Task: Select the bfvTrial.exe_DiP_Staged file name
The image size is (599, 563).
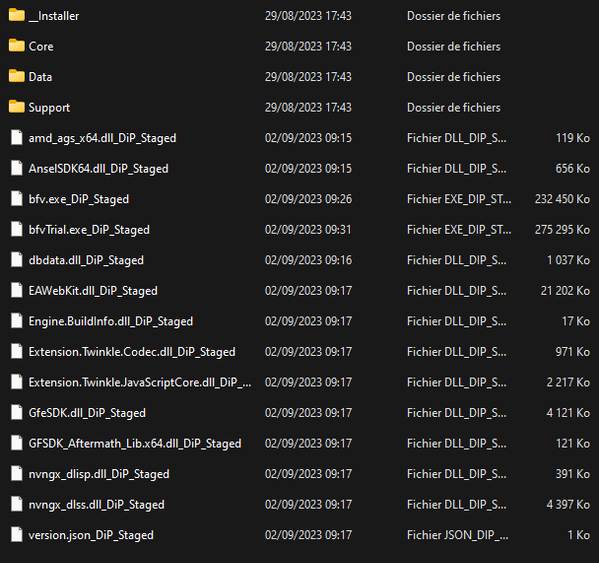Action: 89,230
